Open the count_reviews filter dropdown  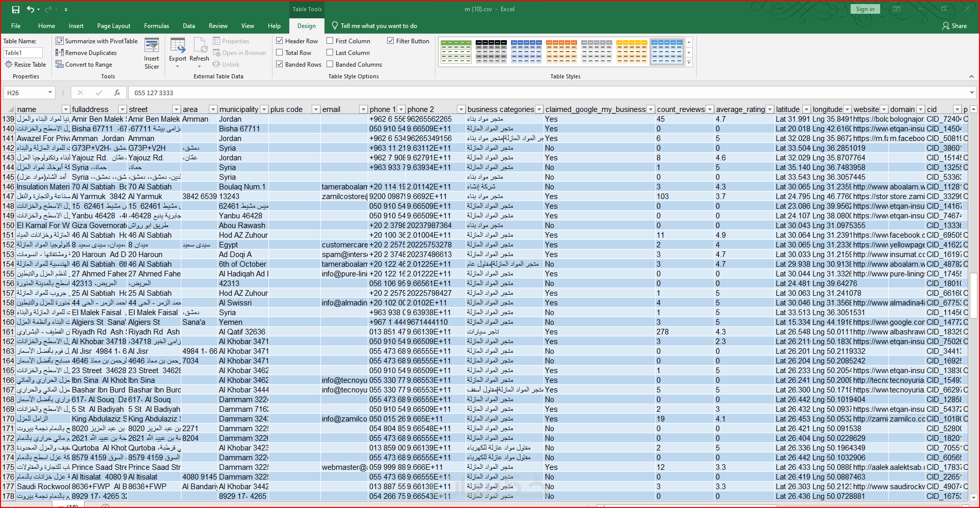710,109
